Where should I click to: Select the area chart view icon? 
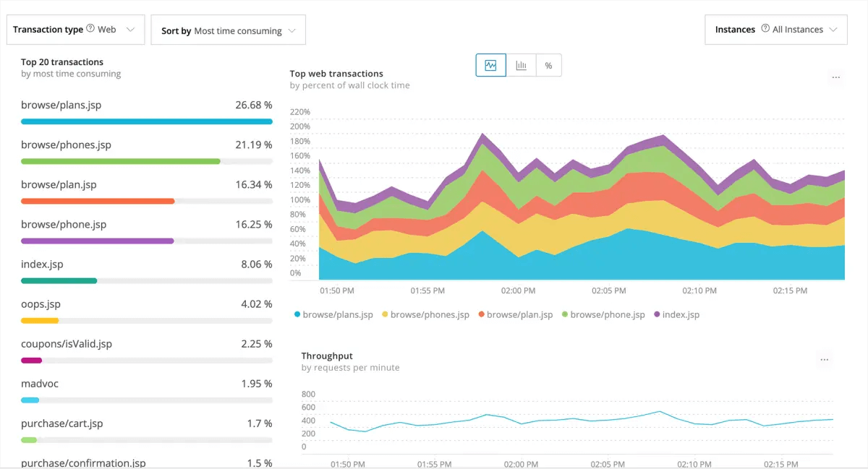click(x=490, y=65)
